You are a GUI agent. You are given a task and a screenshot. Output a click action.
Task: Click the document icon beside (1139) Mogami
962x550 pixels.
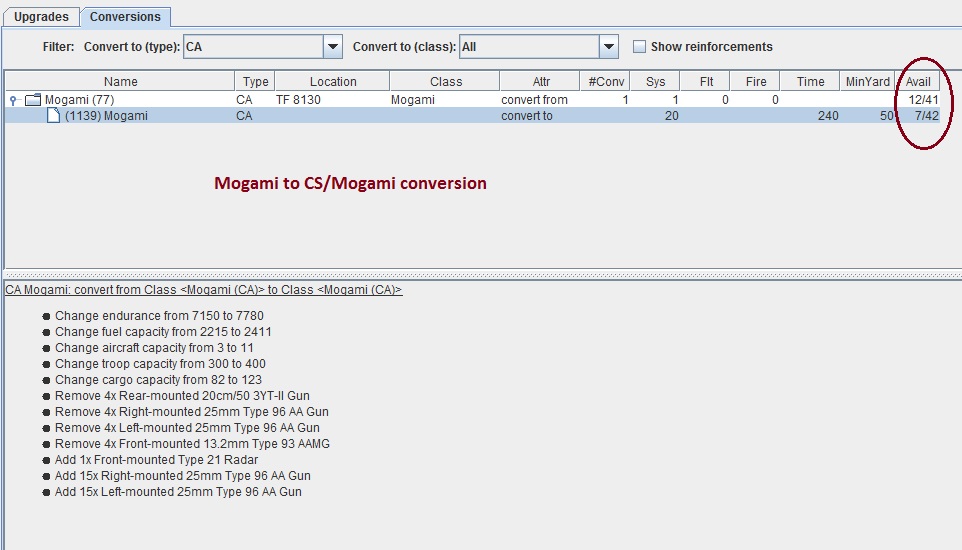[x=54, y=115]
